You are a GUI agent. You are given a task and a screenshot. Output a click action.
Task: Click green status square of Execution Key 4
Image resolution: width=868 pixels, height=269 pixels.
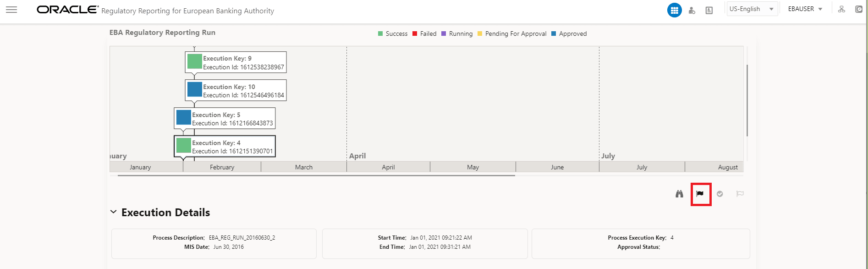[x=184, y=146]
